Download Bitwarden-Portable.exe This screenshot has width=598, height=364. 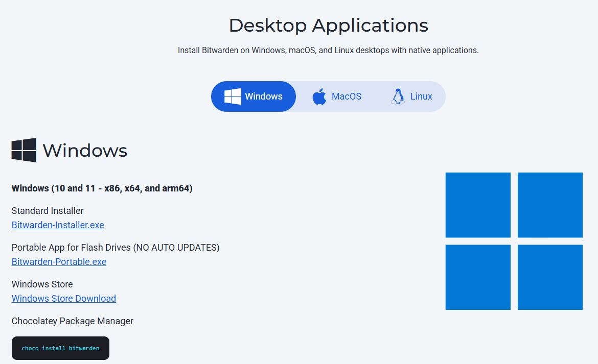click(59, 262)
